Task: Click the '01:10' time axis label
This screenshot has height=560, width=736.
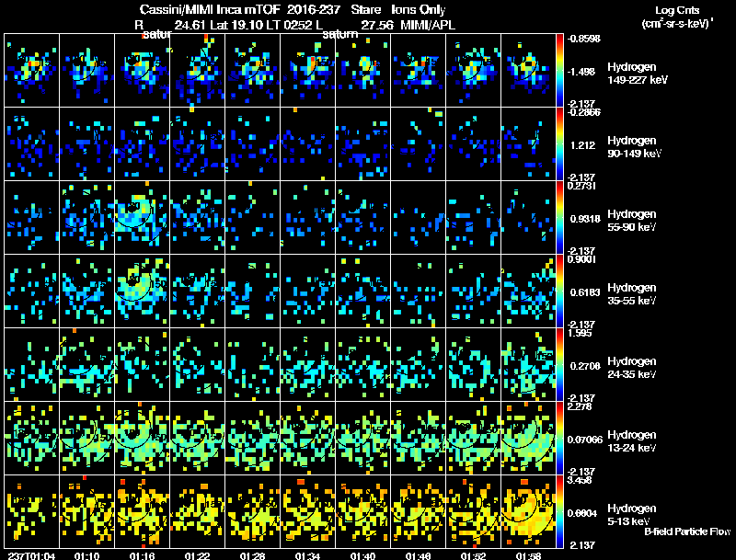Action: click(x=86, y=556)
